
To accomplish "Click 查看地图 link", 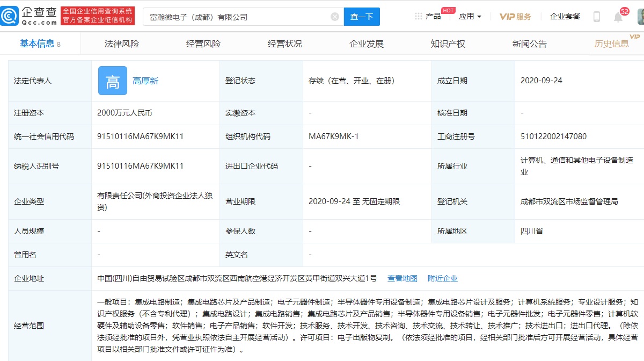I will [402, 278].
